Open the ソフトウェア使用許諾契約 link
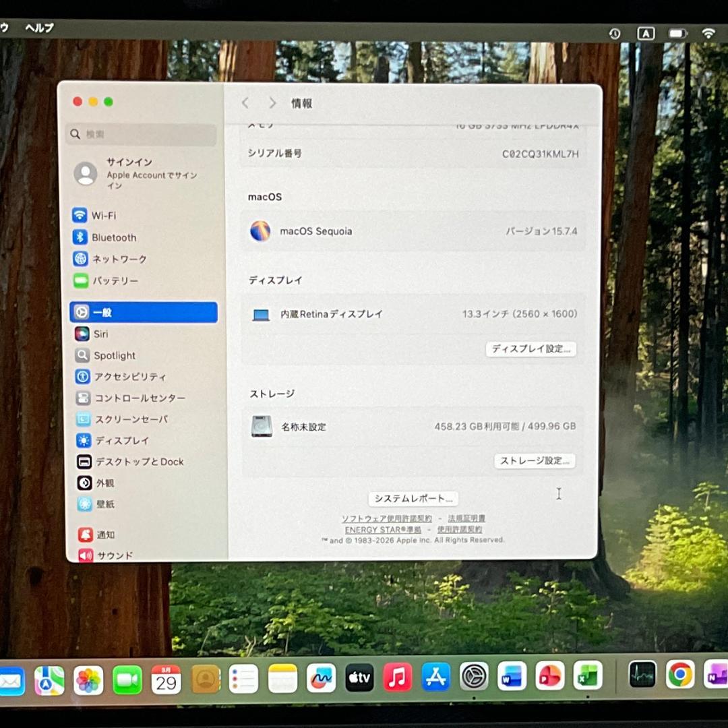Viewport: 728px width, 728px height. pos(386,518)
